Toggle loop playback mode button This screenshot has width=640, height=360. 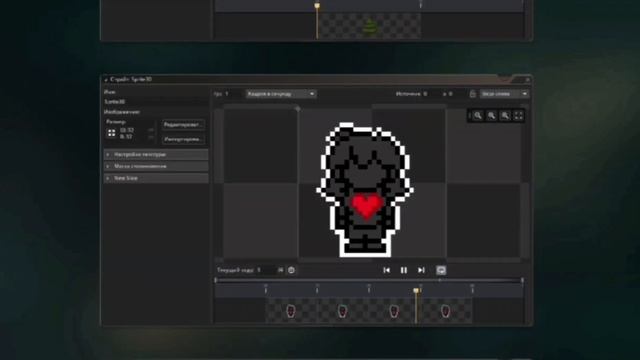point(441,270)
